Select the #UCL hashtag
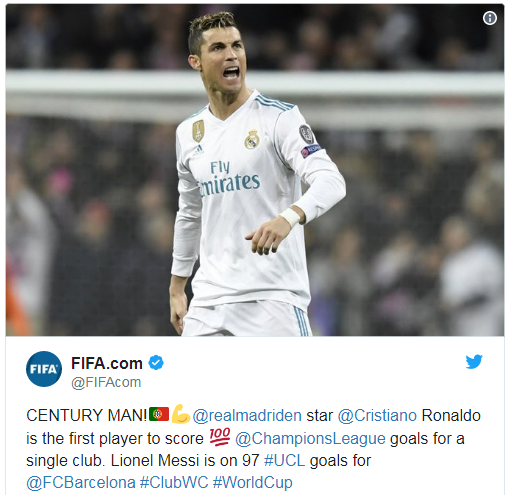The height and width of the screenshot is (495, 510). tap(284, 461)
